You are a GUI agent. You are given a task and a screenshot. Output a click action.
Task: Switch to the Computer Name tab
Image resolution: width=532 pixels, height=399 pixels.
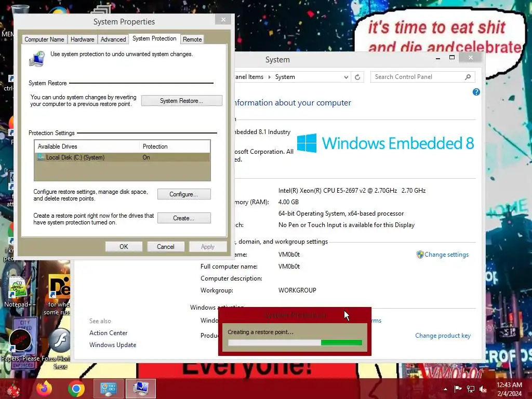44,39
